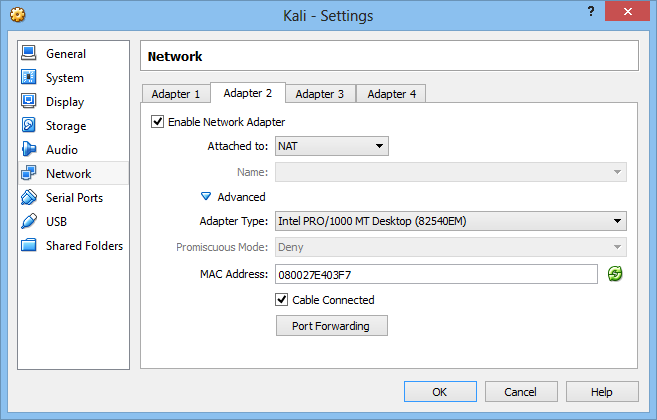The image size is (657, 420).
Task: Select the Storage disk icon
Action: point(28,125)
